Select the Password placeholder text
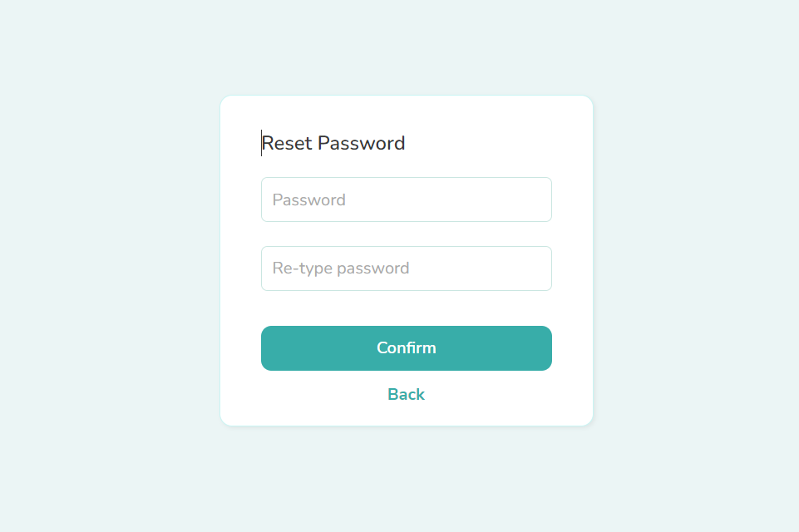 [x=309, y=200]
